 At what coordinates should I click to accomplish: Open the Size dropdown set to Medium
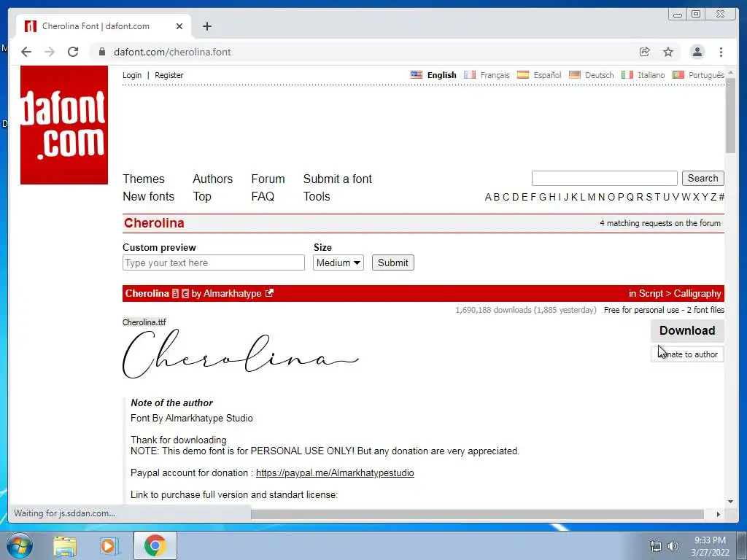[x=338, y=262]
